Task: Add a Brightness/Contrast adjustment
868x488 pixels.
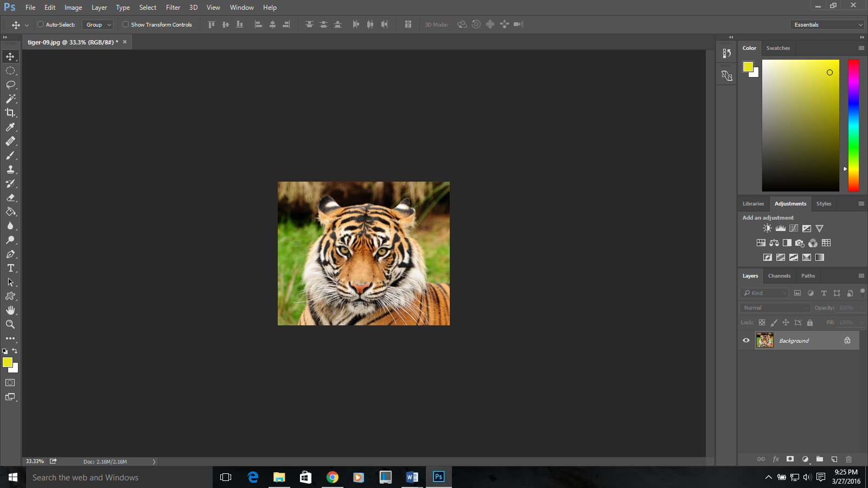Action: (x=767, y=228)
